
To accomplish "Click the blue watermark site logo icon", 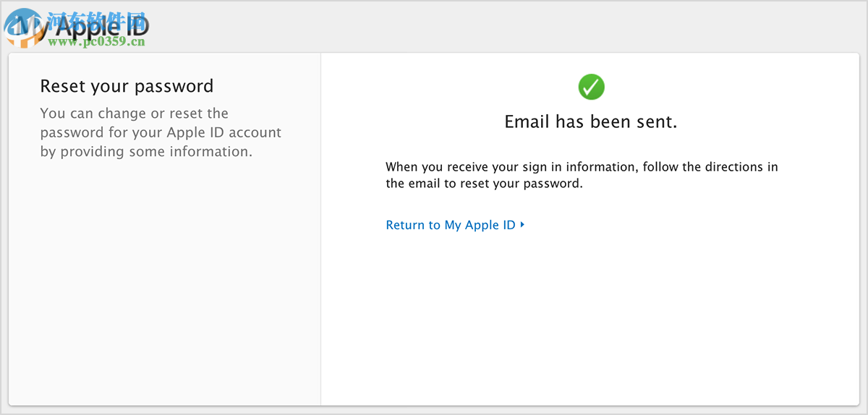I will tap(20, 27).
